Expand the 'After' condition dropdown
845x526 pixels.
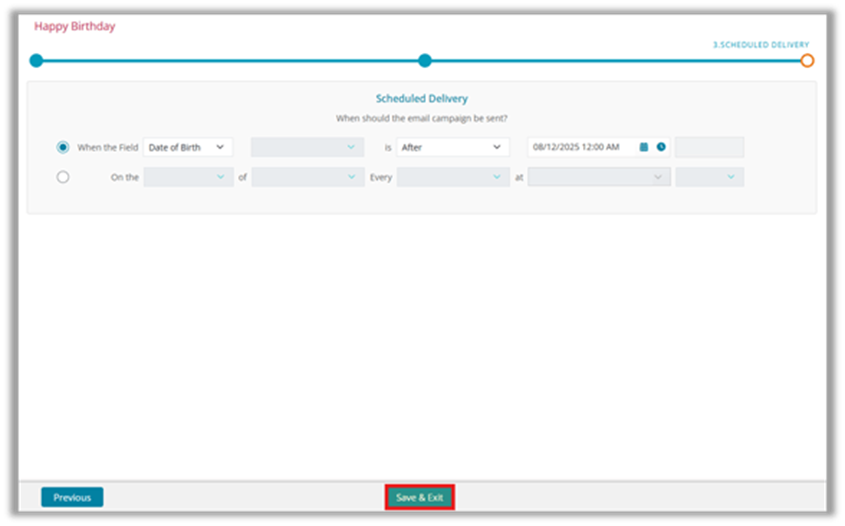coord(452,147)
